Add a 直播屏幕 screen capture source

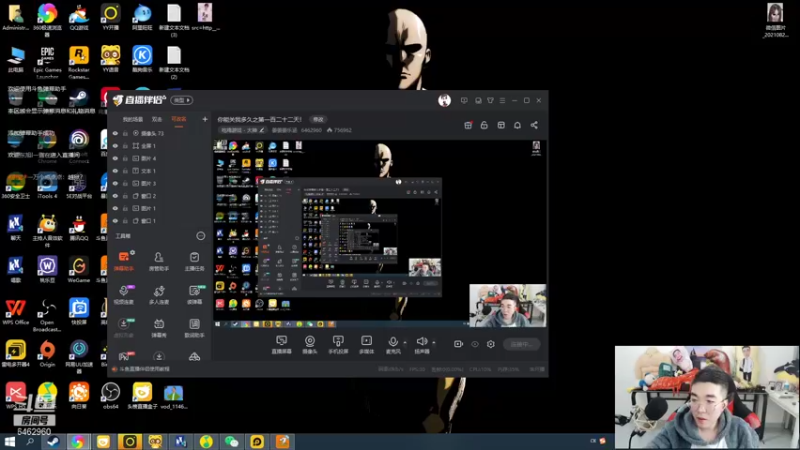click(281, 344)
